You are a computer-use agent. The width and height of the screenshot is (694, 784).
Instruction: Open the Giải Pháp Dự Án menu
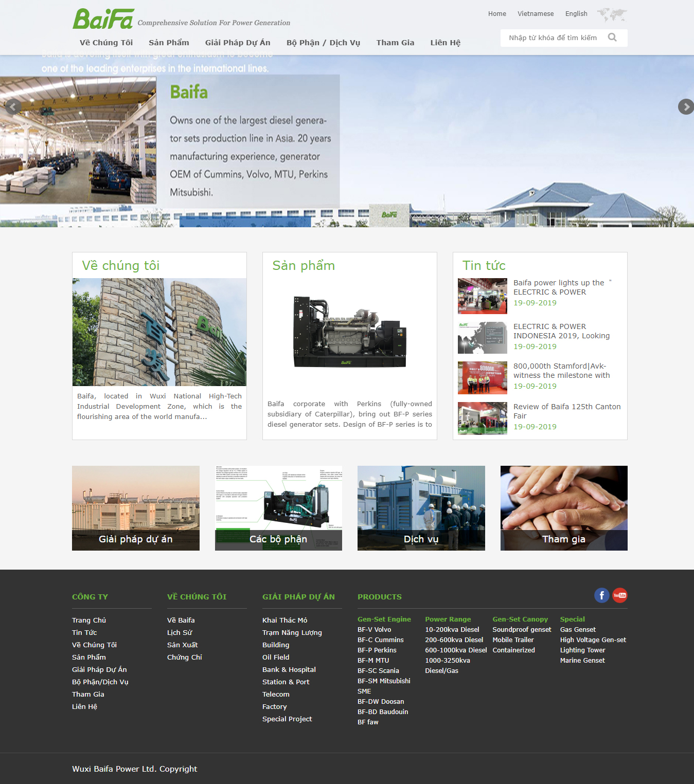[238, 43]
